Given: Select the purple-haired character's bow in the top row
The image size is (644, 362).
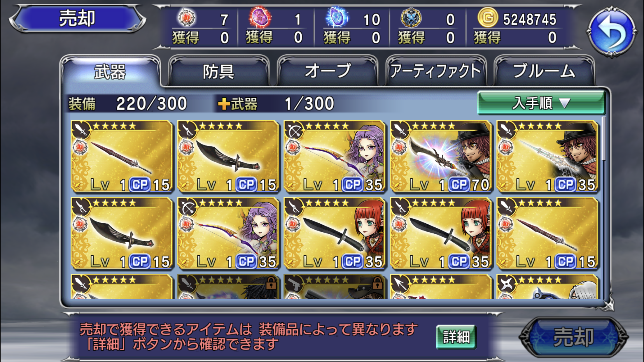Looking at the screenshot, I should (x=335, y=157).
